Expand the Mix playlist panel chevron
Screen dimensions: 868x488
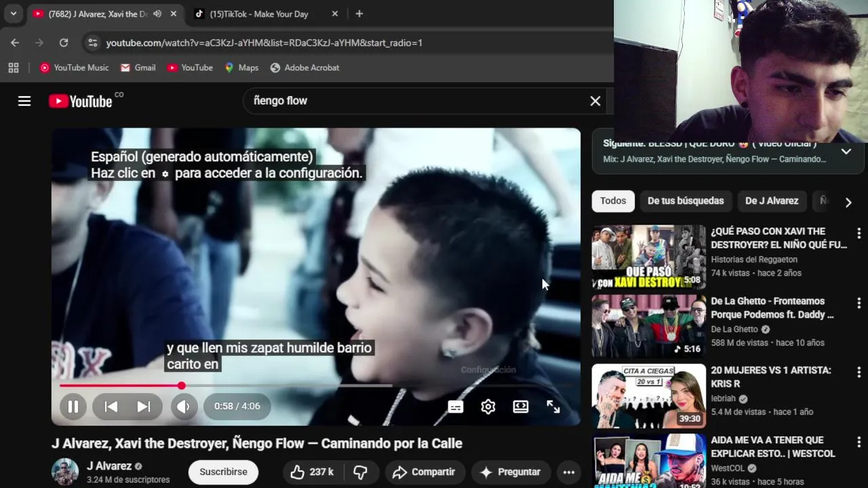pyautogui.click(x=846, y=151)
